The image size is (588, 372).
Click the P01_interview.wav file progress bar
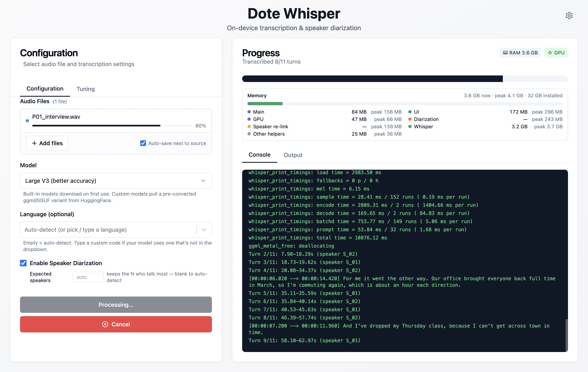click(112, 126)
